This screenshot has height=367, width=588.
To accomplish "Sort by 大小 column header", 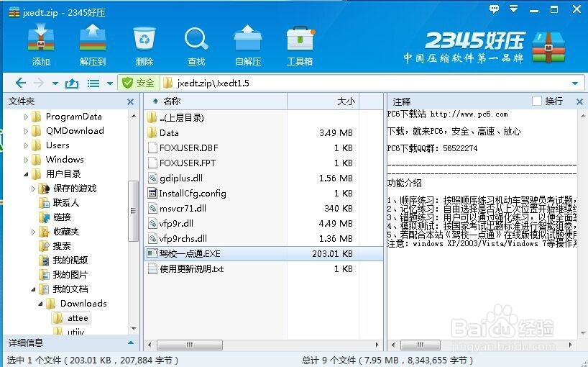I will click(323, 101).
